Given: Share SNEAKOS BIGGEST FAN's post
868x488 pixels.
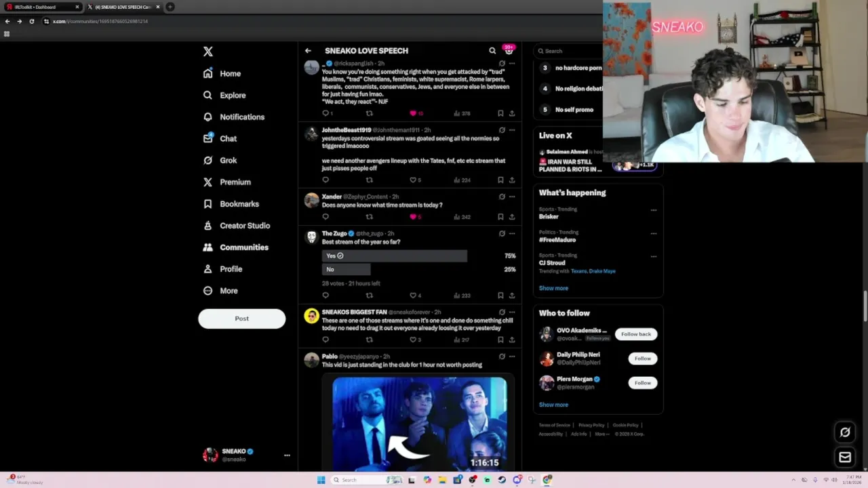Looking at the screenshot, I should 512,340.
